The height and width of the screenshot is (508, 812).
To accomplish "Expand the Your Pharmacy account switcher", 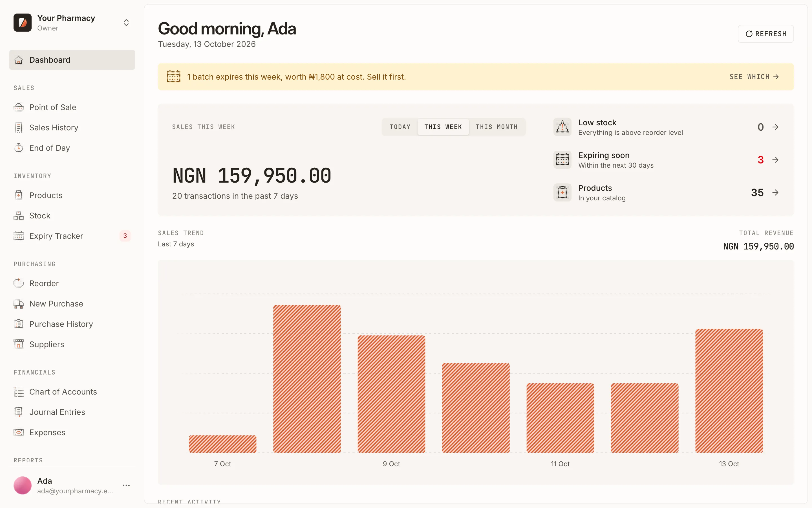I will (126, 23).
